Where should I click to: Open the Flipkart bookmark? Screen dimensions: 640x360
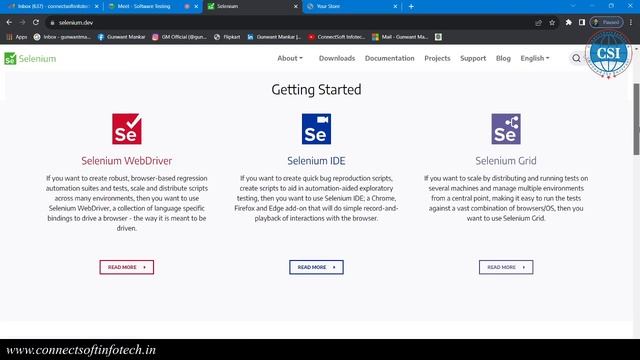click(227, 37)
